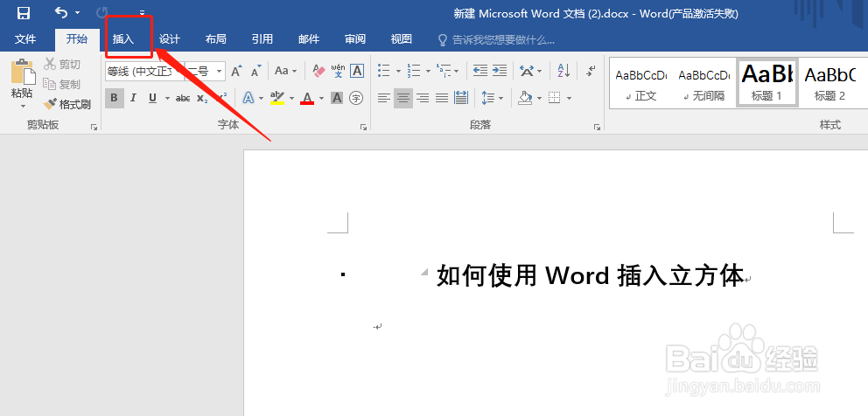The image size is (868, 416).
Task: Click the Undo arrow icon
Action: 62,12
